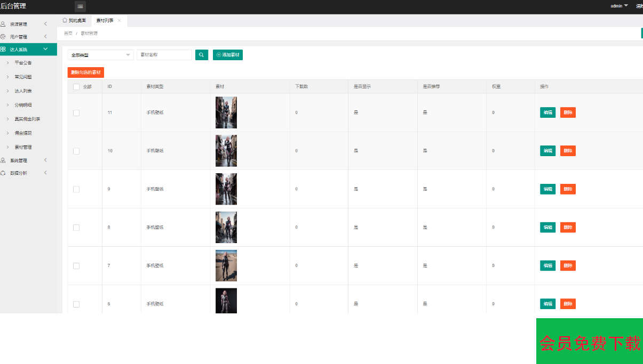Select the checkbox for row ID 8
Image resolution: width=643 pixels, height=364 pixels.
76,228
